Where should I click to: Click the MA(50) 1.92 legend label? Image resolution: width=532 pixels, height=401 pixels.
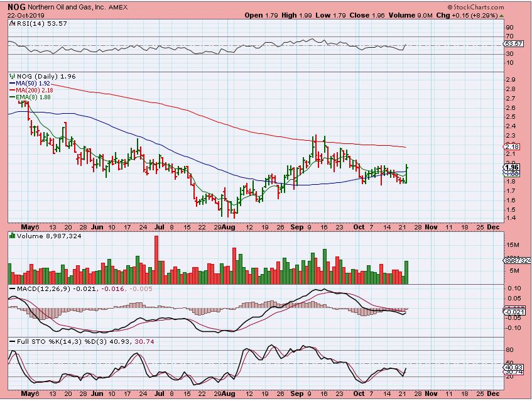pos(33,83)
